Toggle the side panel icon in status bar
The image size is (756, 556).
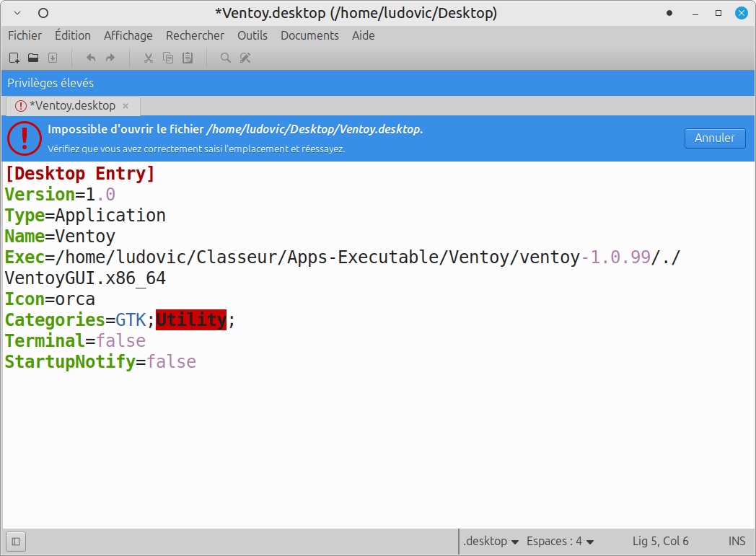(x=15, y=542)
